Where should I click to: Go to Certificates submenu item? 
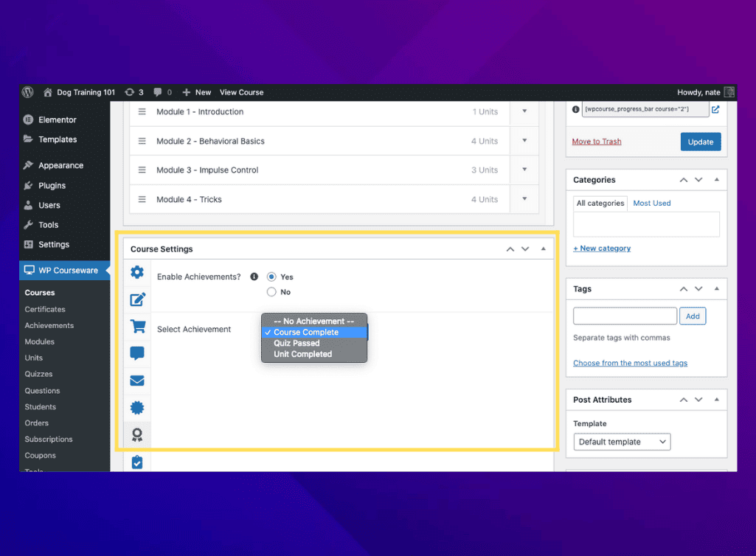(45, 309)
